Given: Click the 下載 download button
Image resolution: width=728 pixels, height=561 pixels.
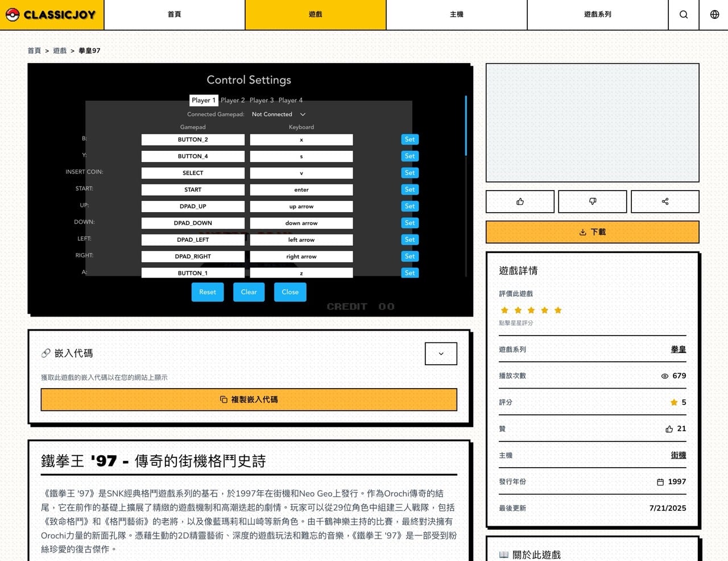Looking at the screenshot, I should [593, 232].
